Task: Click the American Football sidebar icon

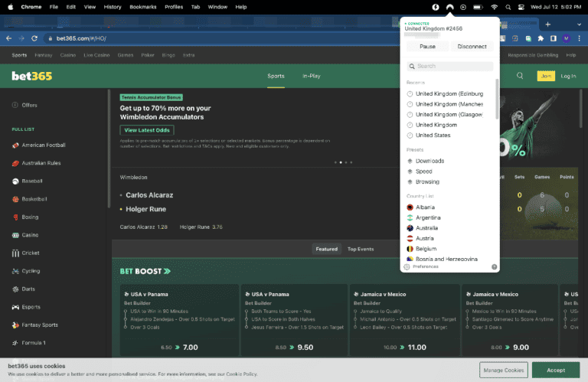Action: (x=15, y=145)
